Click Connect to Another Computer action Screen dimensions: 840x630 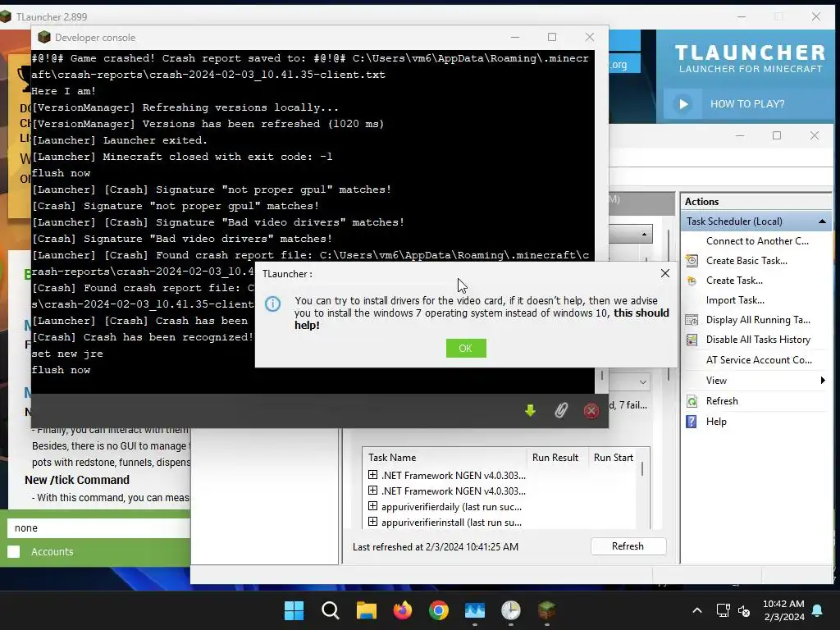(x=757, y=241)
